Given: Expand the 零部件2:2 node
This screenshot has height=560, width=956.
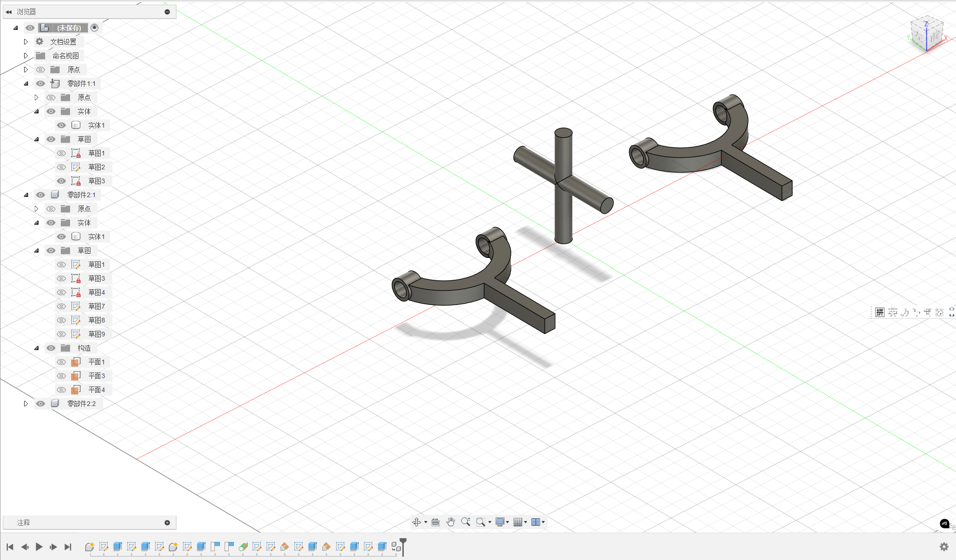Looking at the screenshot, I should (26, 404).
